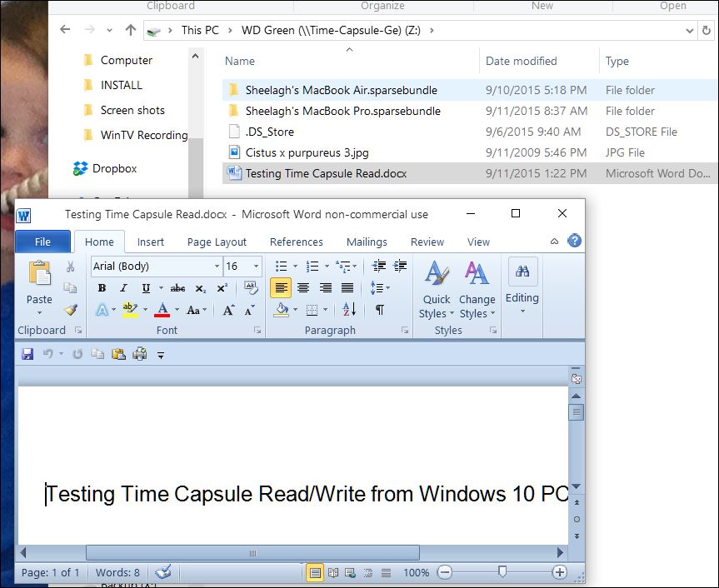Image resolution: width=719 pixels, height=588 pixels.
Task: Sort the selected text alphabetically
Action: coord(349,309)
